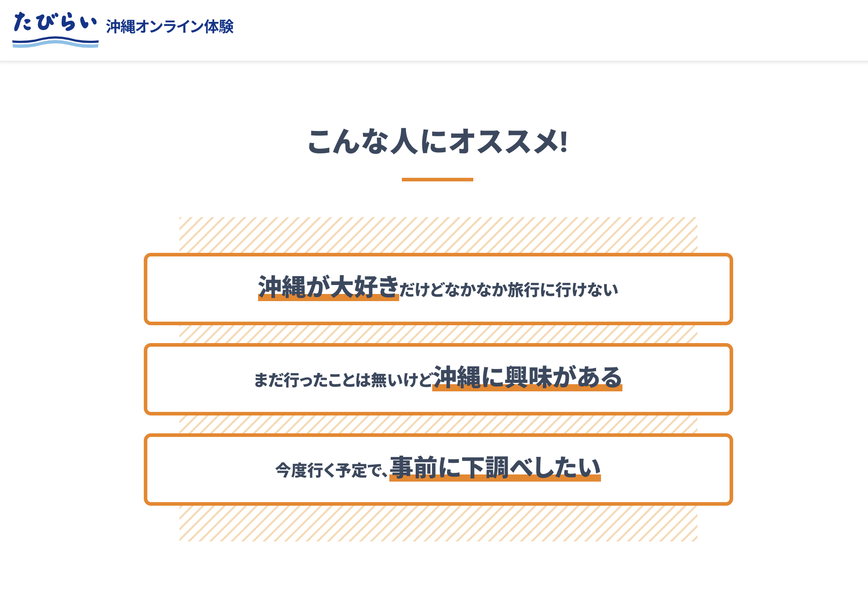
Task: Click the third orange-bordered recommendation box
Action: coord(438,470)
